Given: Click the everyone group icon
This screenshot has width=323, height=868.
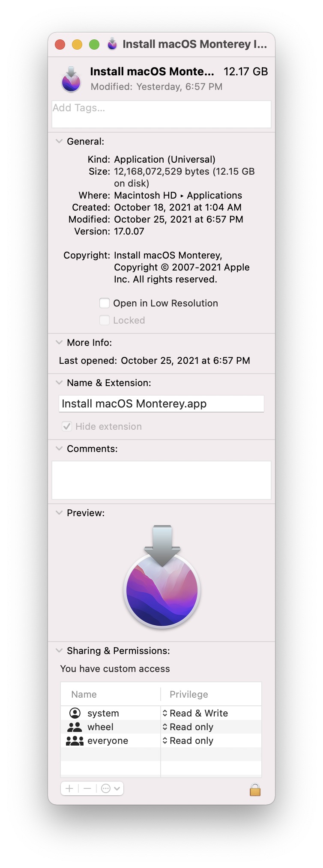Looking at the screenshot, I should (x=75, y=741).
